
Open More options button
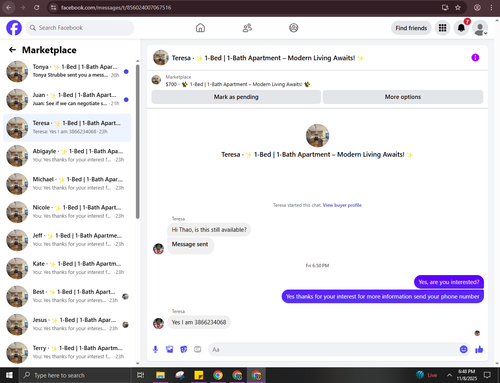tap(403, 97)
